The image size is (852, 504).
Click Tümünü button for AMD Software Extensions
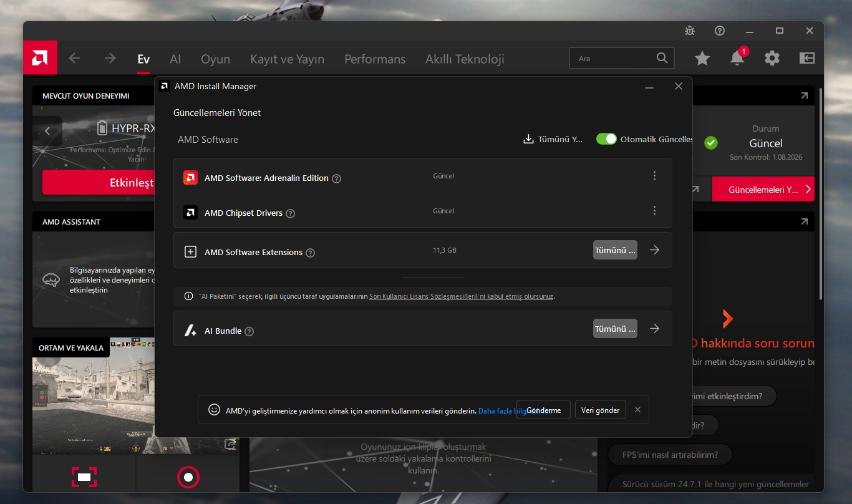tap(615, 250)
